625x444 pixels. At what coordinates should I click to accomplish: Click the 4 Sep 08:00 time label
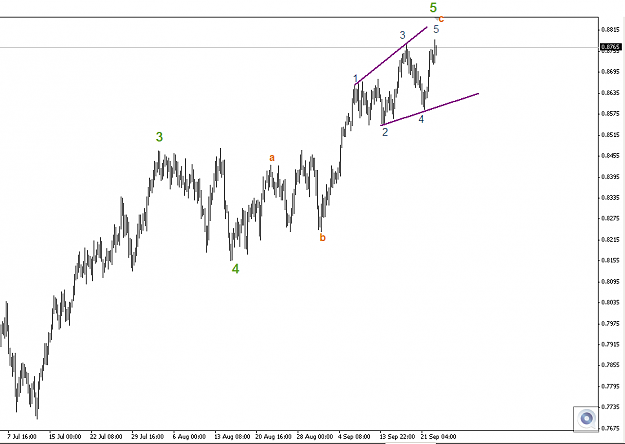[355, 436]
